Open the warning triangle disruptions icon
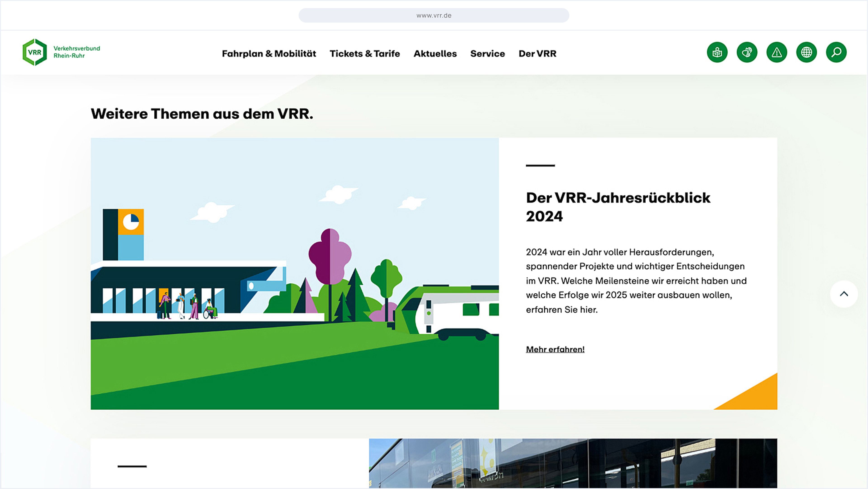 [x=776, y=52]
